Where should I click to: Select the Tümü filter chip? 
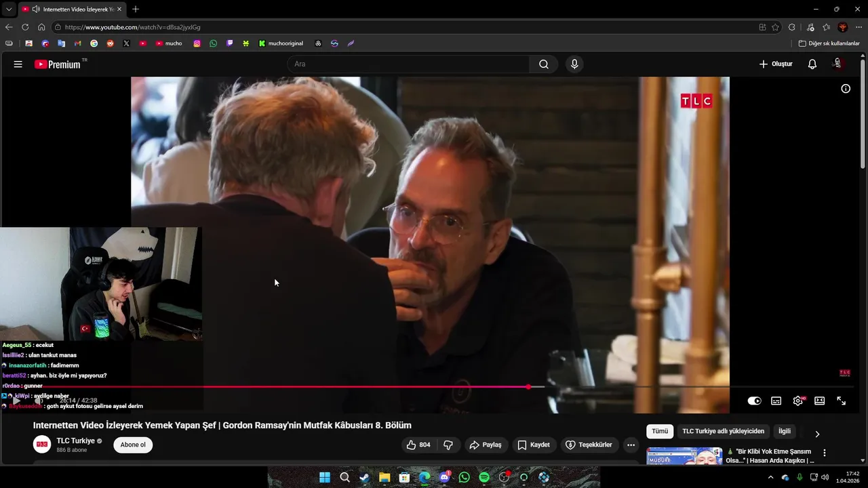pos(660,431)
